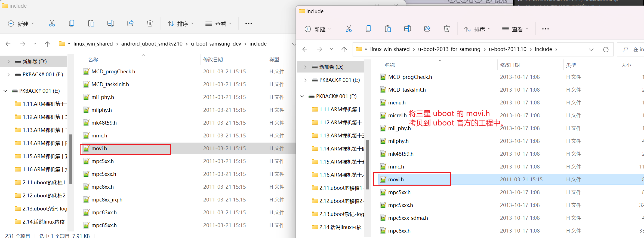
Task: Open 新建 menu in right Explorer window
Action: tap(318, 29)
